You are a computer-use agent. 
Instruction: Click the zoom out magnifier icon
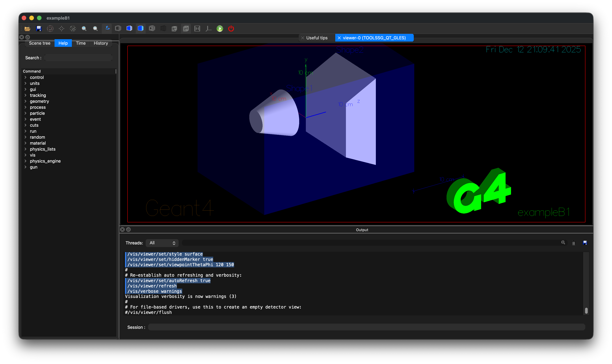(84, 28)
